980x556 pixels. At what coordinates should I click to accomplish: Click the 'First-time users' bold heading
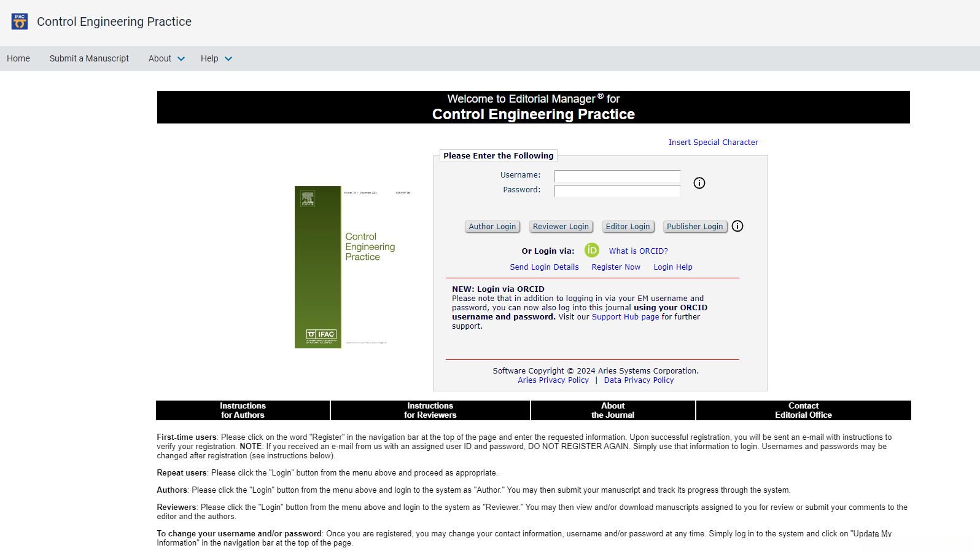pyautogui.click(x=187, y=437)
